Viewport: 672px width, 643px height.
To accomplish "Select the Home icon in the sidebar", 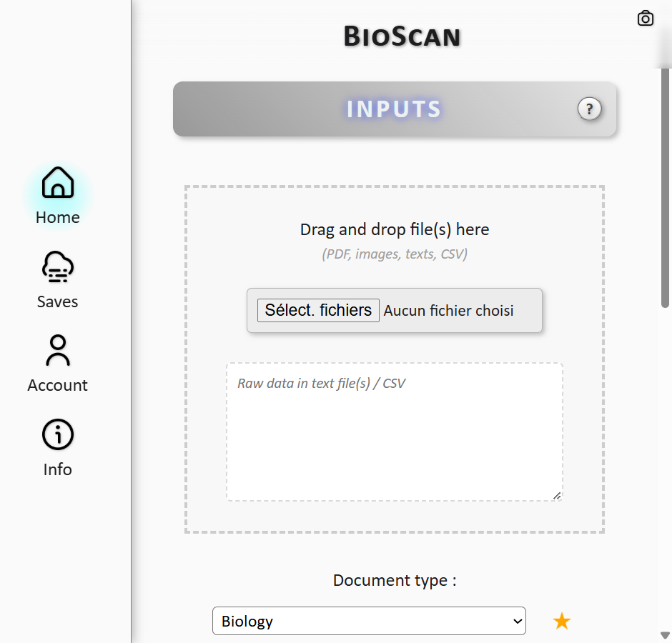I will tap(57, 183).
